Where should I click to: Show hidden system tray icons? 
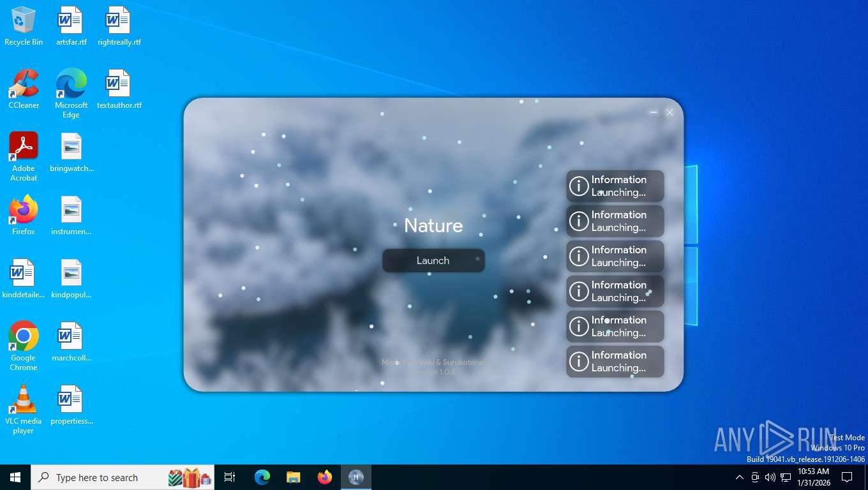[x=740, y=477]
